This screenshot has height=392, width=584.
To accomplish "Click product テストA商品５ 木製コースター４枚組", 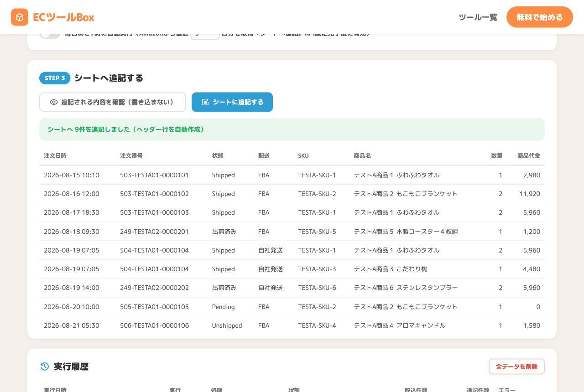I will point(406,232).
